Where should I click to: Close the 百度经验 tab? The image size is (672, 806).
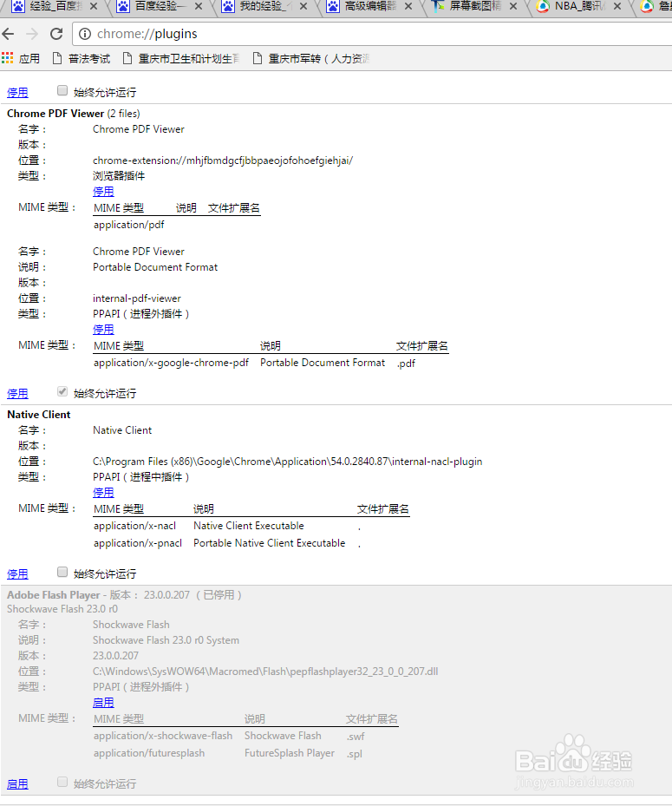pyautogui.click(x=199, y=6)
